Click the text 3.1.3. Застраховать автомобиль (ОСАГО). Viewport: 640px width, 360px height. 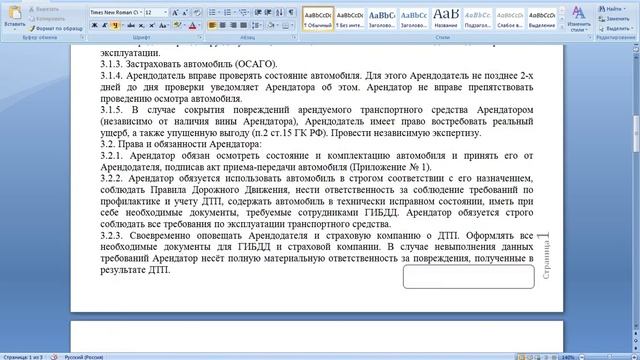[x=189, y=64]
